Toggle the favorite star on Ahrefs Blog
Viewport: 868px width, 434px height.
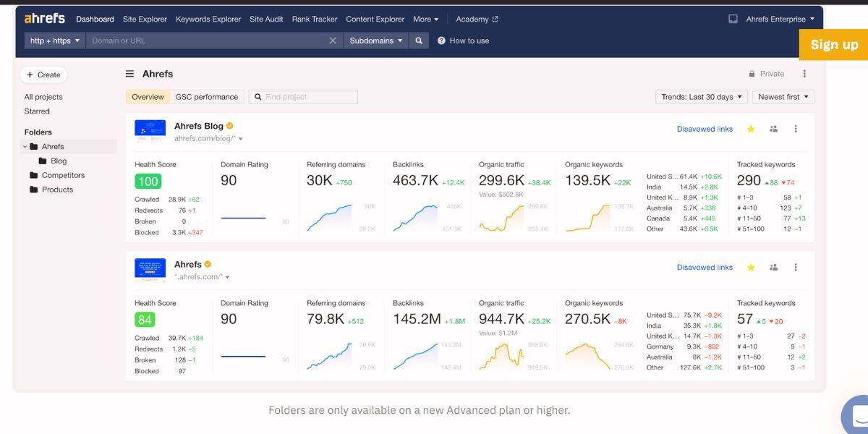click(750, 129)
